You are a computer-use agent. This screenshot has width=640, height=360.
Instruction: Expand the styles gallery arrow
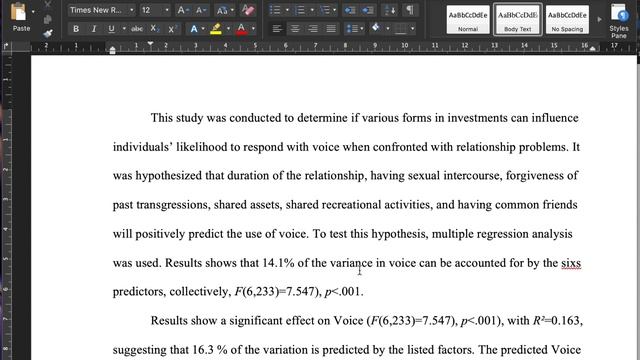click(x=599, y=20)
